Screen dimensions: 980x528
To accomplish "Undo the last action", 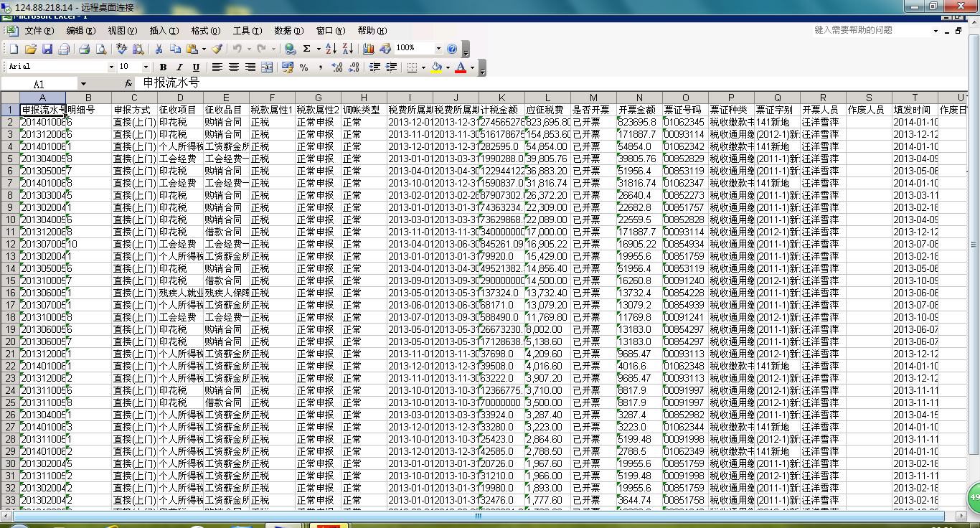I will coord(237,49).
